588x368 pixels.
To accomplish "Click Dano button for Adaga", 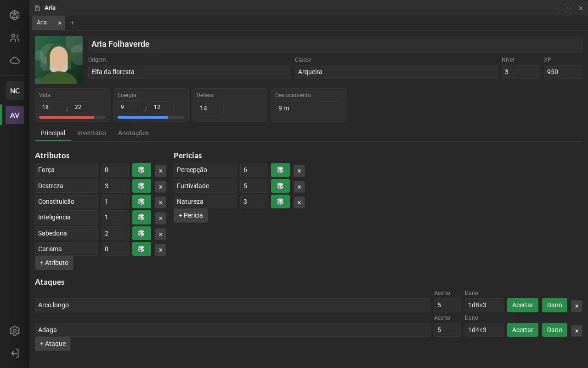I will pos(554,330).
